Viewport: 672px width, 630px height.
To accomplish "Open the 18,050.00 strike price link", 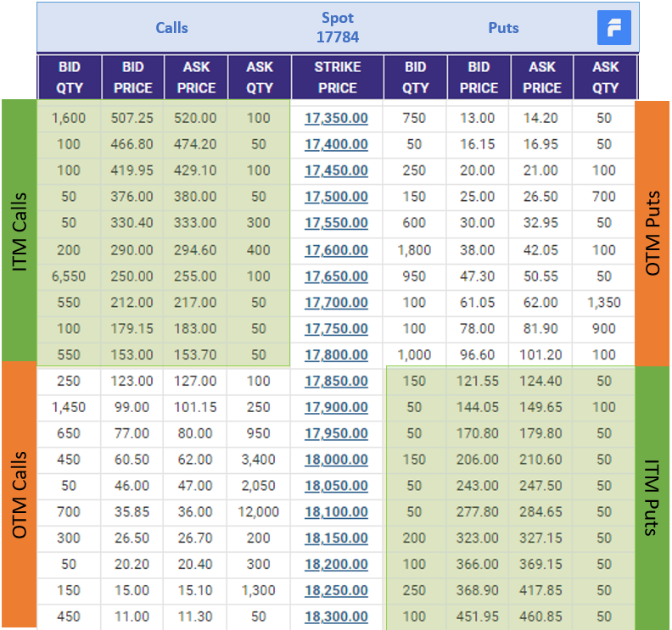I will pos(337,486).
